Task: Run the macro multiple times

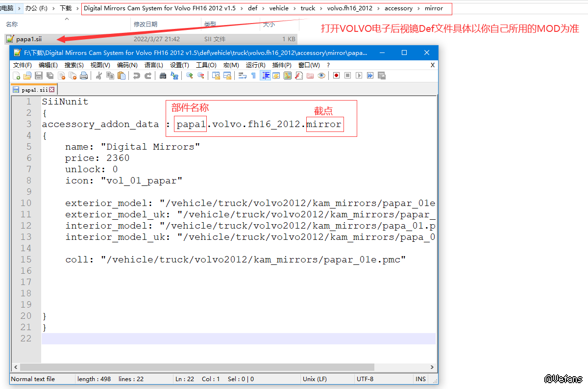Action: tap(370, 76)
